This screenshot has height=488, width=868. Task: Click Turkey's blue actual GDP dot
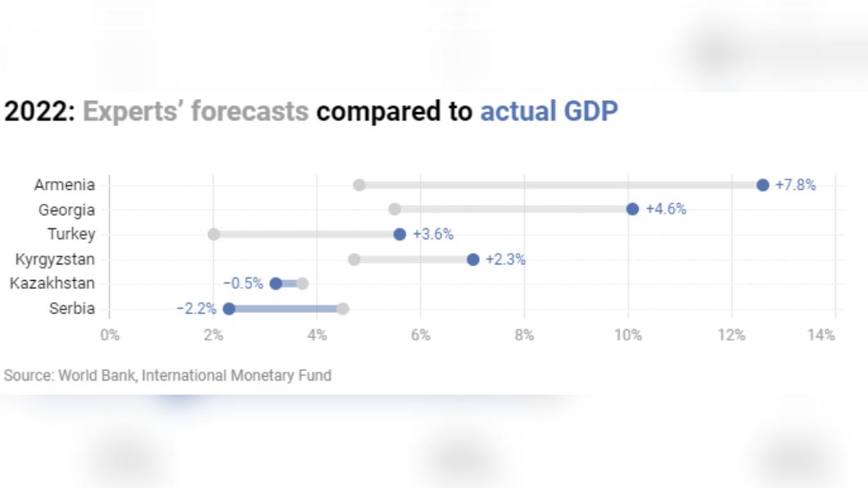click(400, 234)
